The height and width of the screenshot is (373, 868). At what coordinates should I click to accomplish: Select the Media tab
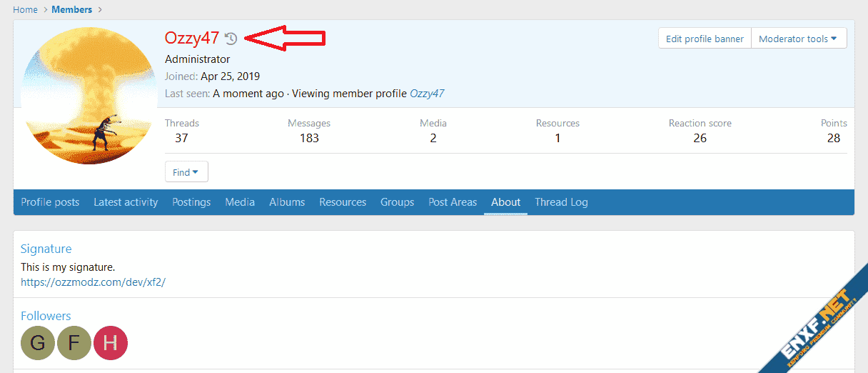coord(240,202)
